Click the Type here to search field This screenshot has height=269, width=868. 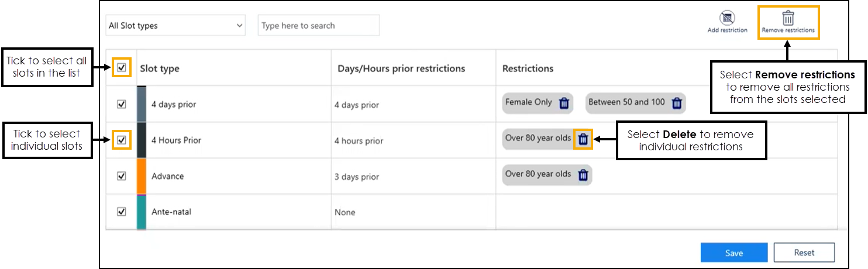pyautogui.click(x=318, y=26)
